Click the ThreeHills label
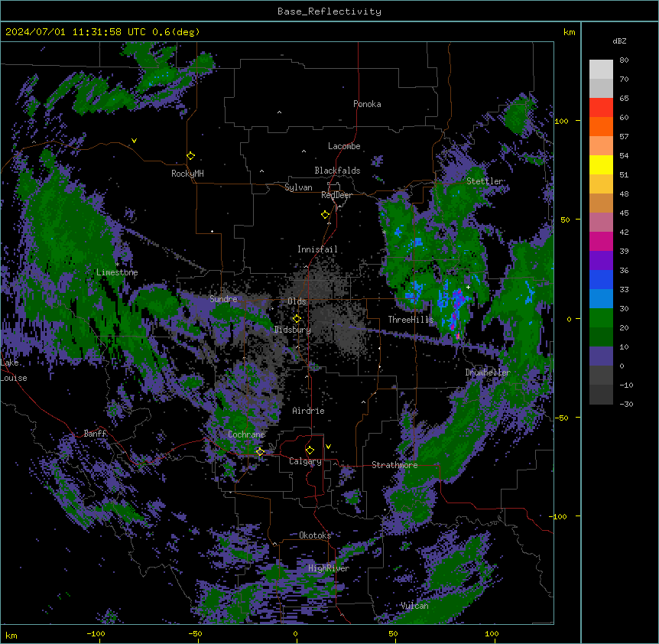The width and height of the screenshot is (659, 644). tap(411, 320)
